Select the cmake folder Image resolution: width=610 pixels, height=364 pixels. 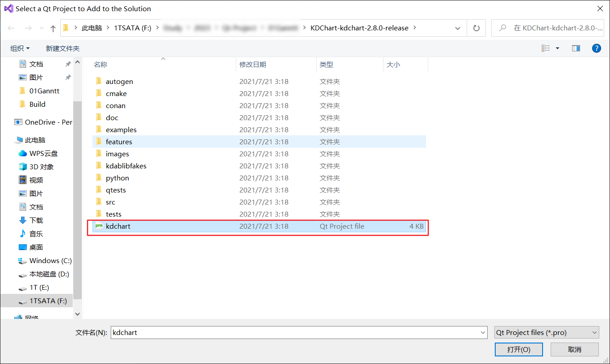click(259, 93)
